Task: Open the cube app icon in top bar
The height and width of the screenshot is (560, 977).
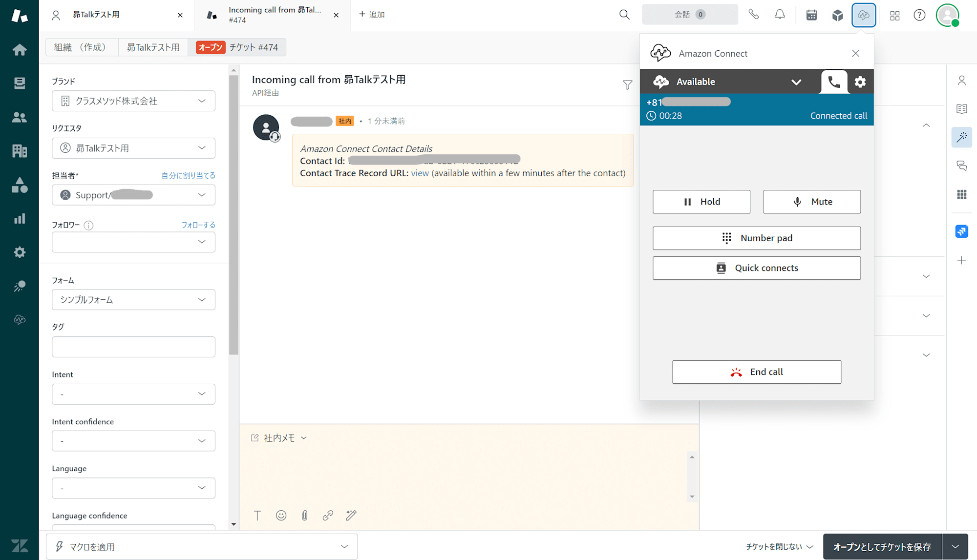Action: coord(838,15)
